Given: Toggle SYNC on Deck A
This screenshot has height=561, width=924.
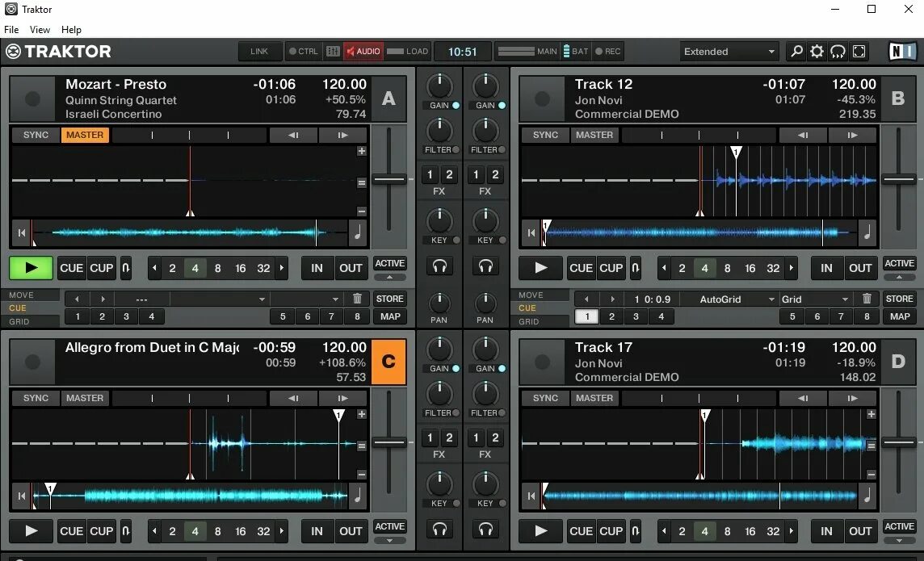Looking at the screenshot, I should (36, 135).
